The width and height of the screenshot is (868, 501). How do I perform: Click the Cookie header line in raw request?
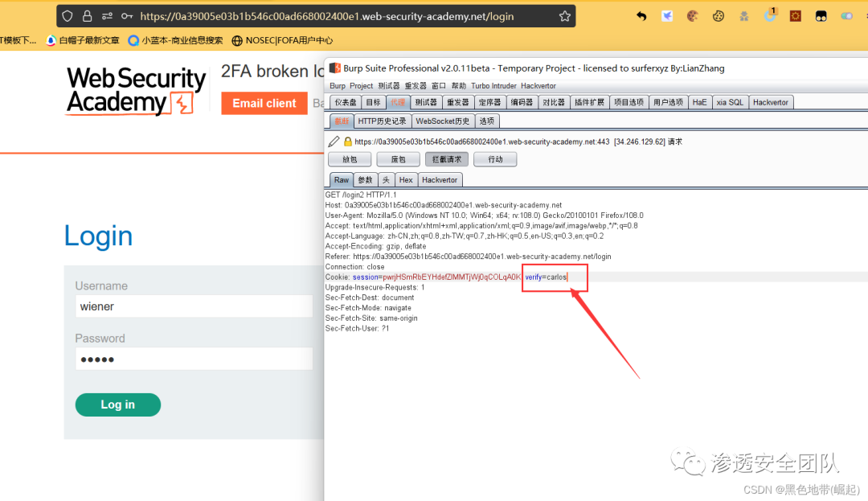[446, 277]
